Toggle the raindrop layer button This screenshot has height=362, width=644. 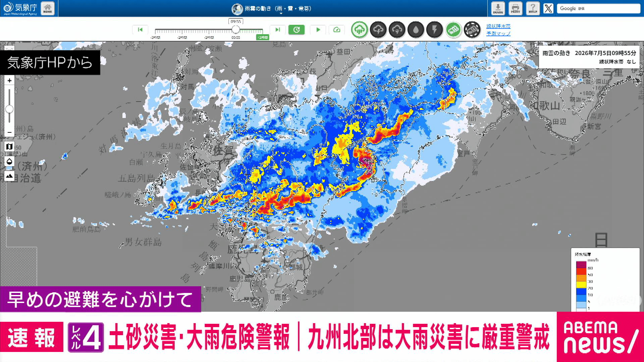(x=416, y=30)
